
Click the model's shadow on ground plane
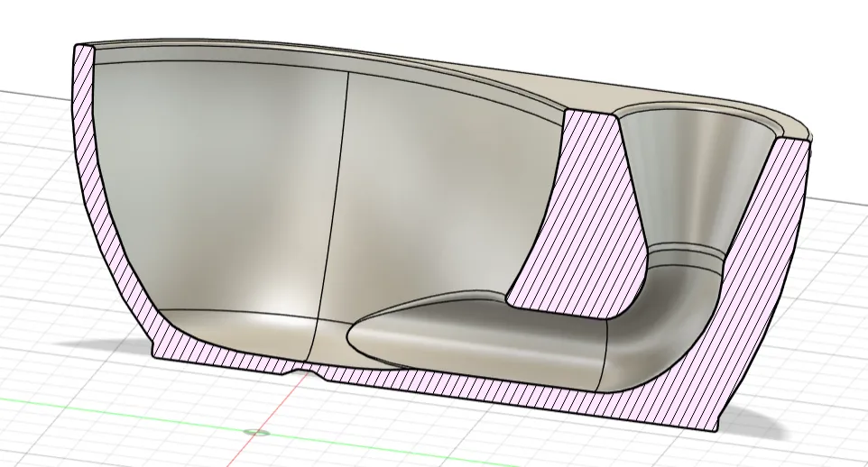(759, 424)
